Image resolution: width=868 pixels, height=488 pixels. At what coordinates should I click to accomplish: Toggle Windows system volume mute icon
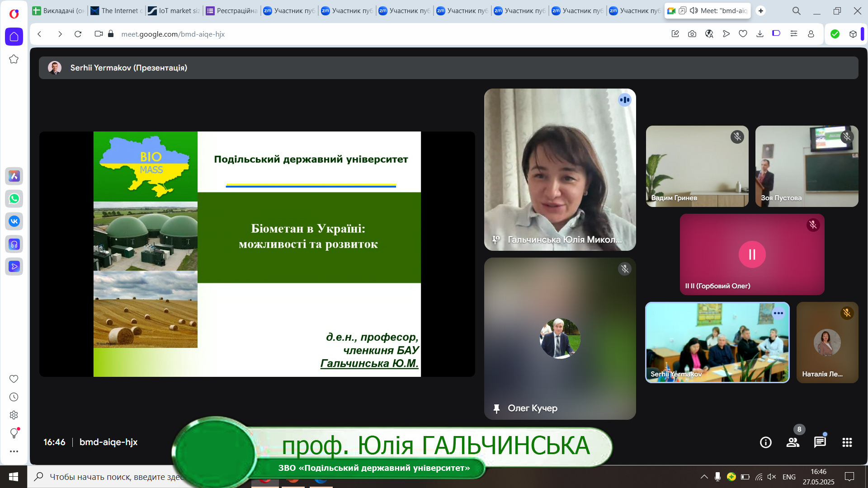click(772, 477)
